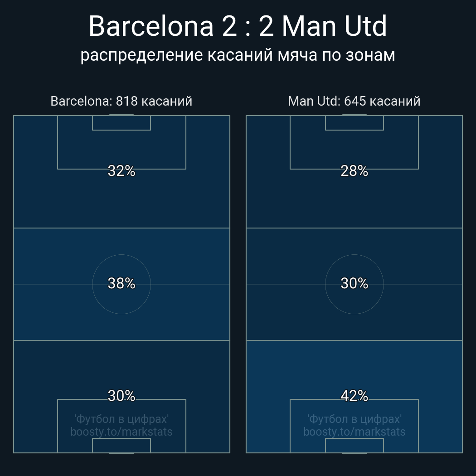The height and width of the screenshot is (476, 476).
Task: Open boosty.to/markstats link on the Barcelona pitch
Action: point(121,432)
